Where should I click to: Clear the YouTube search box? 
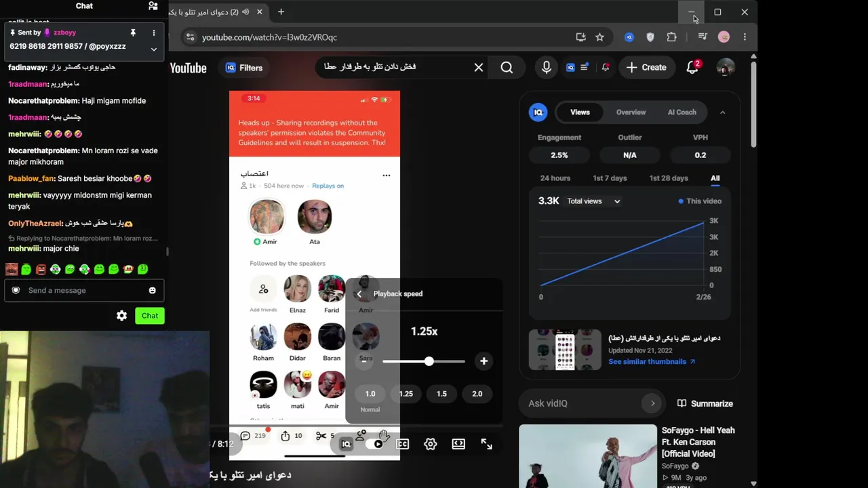coord(479,67)
